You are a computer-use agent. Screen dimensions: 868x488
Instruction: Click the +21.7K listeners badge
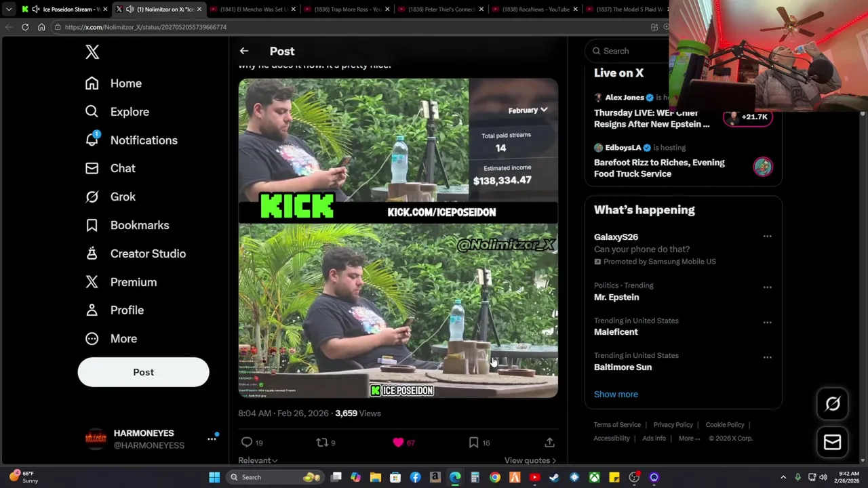click(747, 117)
